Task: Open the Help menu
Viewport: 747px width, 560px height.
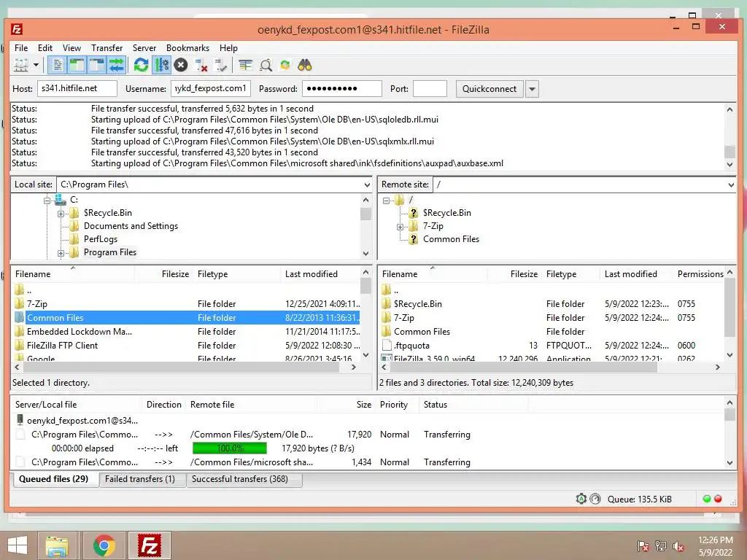Action: coord(228,47)
